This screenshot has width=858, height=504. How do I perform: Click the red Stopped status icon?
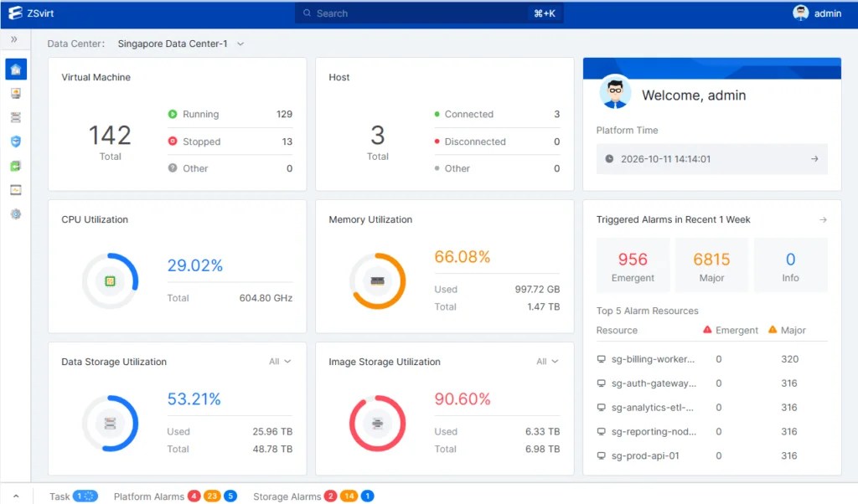pos(173,141)
